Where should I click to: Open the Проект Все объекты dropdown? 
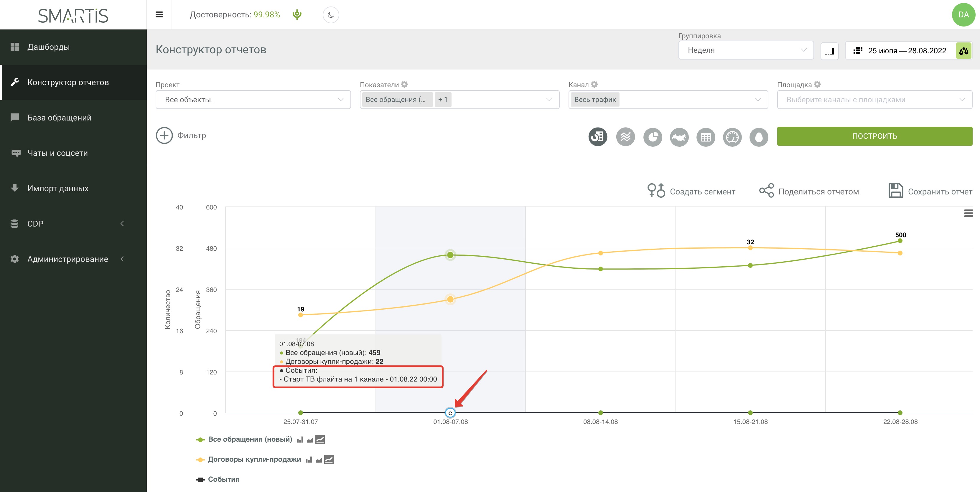pos(253,100)
